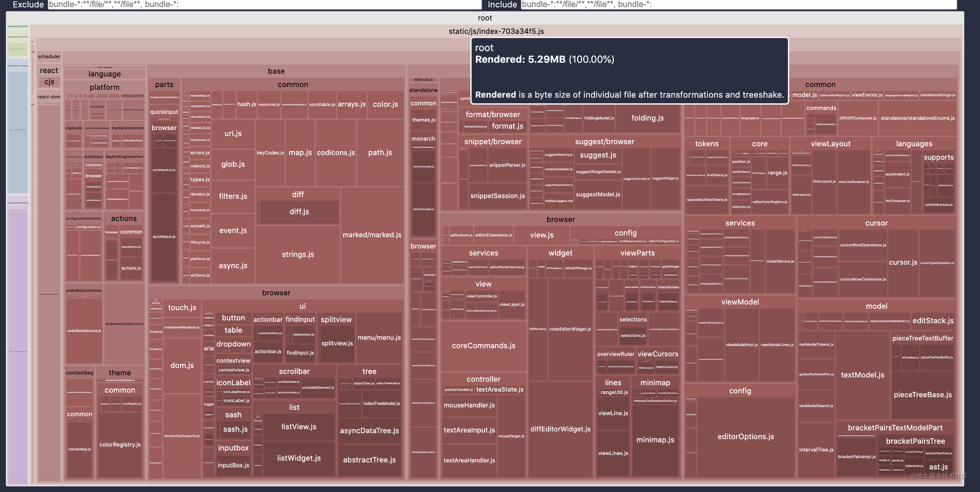Select the pieceTreeBase.js block
Image resolution: width=980 pixels, height=492 pixels.
click(922, 395)
